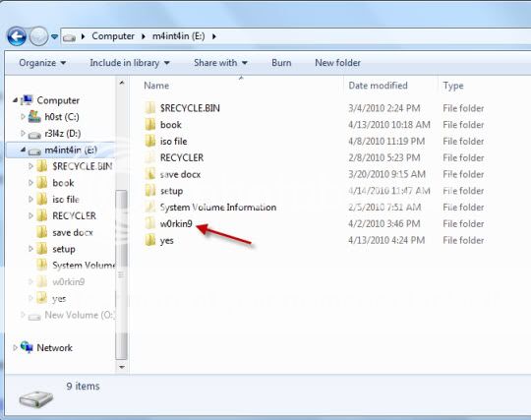Open the recent locations dropdown arrow

[x=54, y=36]
